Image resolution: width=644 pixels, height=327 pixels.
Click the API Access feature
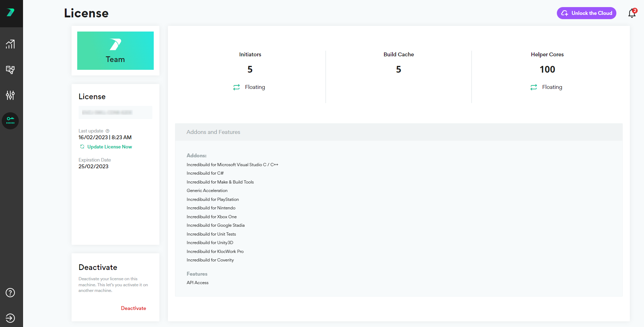(198, 283)
